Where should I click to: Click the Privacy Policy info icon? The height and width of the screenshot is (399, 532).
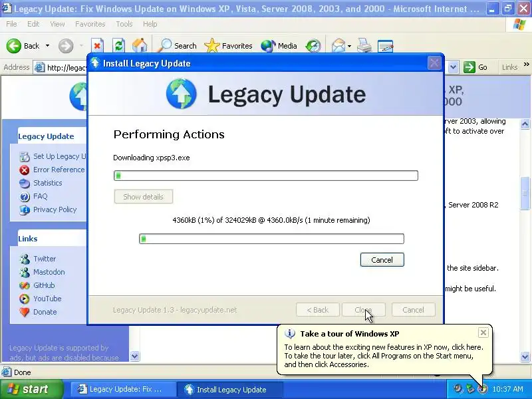tap(25, 209)
